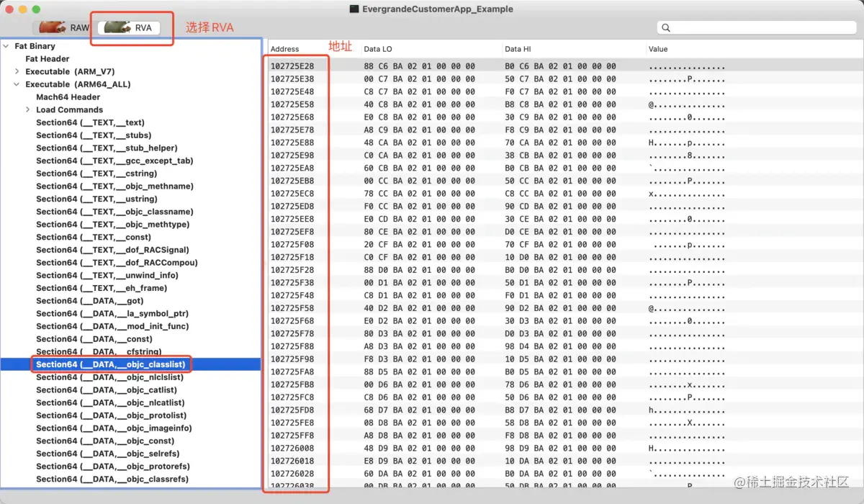This screenshot has width=864, height=504.
Task: Open Section64 (__DATA,__objc_const)
Action: pos(105,441)
